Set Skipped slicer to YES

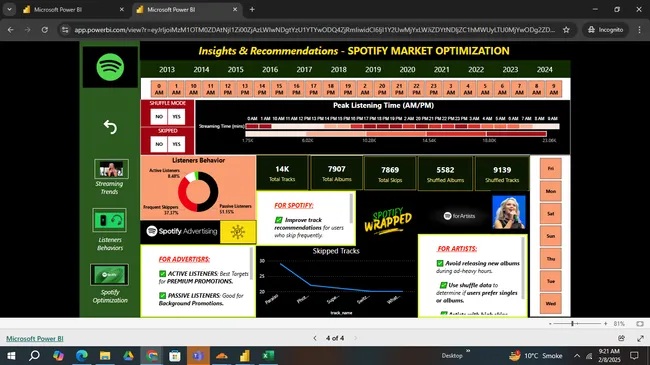click(177, 144)
